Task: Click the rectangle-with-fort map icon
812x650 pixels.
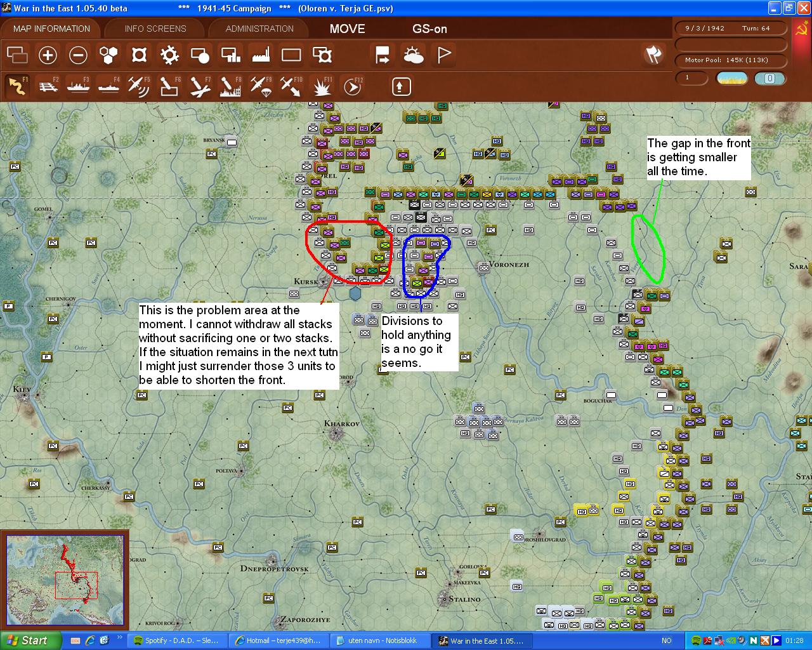Action: (322, 55)
